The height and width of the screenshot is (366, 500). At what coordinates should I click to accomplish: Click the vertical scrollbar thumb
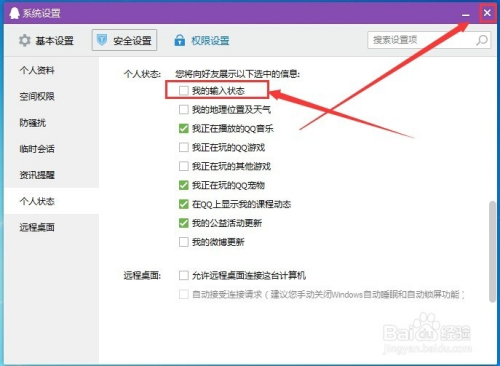pyautogui.click(x=492, y=252)
